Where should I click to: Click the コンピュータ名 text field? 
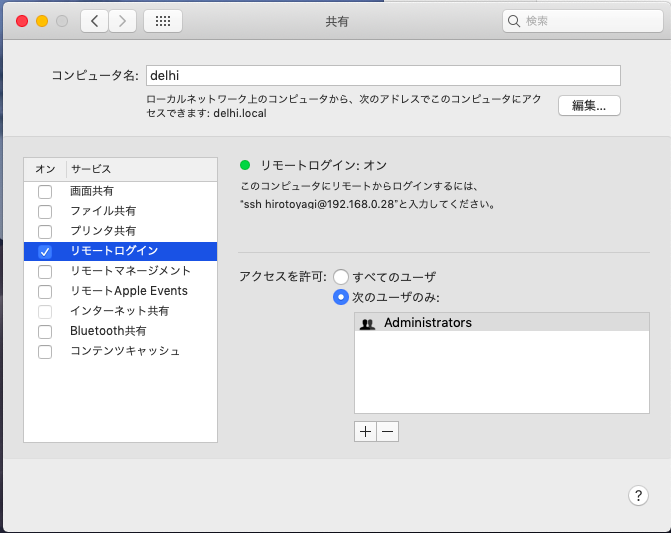(x=382, y=75)
